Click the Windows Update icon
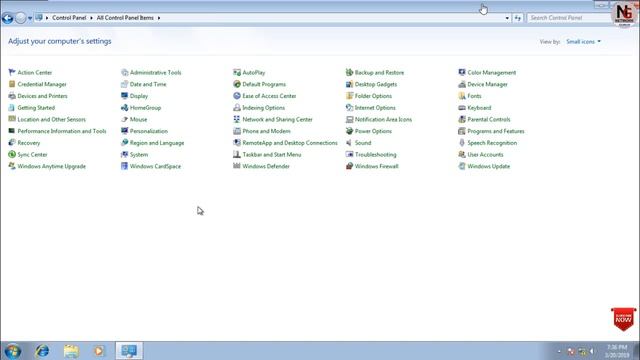 click(x=462, y=166)
